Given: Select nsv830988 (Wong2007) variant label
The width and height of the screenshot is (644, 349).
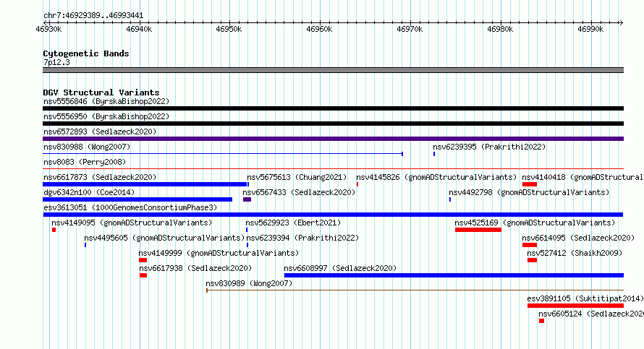Looking at the screenshot, I should point(87,147).
